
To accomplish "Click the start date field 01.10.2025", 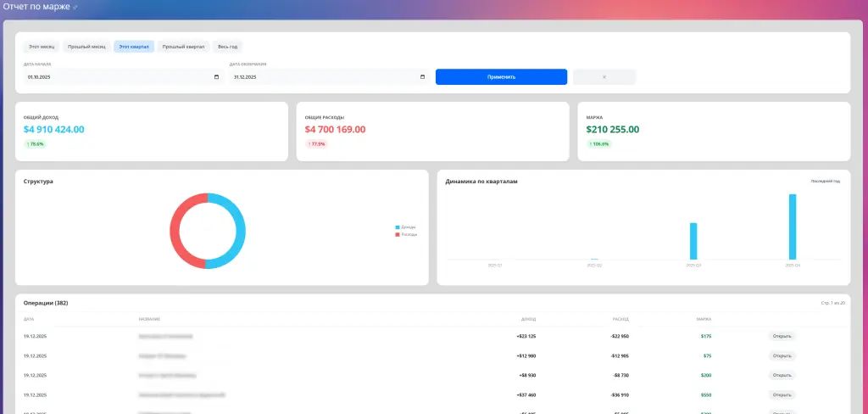I will point(119,77).
